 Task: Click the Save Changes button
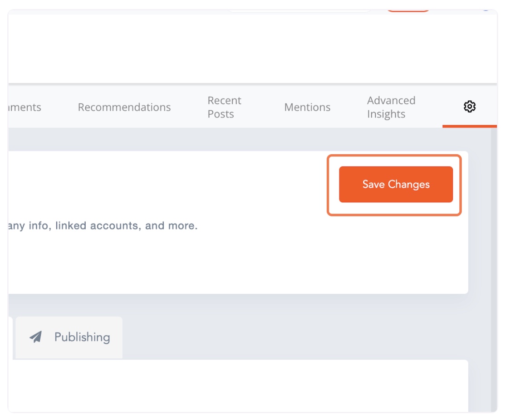click(396, 184)
